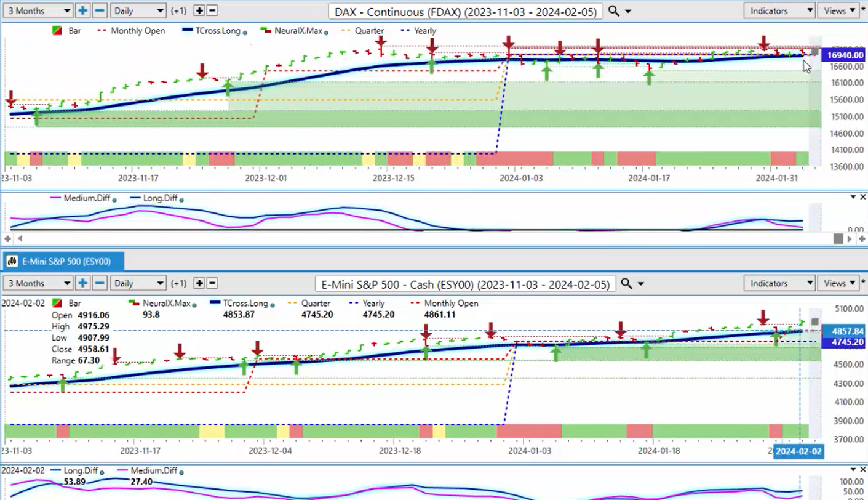This screenshot has width=868, height=500.
Task: Toggle Long.Diff legend in DAX indicator pane
Action: point(153,198)
